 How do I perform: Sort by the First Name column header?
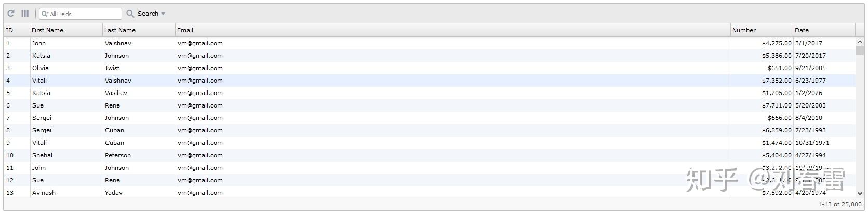point(47,30)
